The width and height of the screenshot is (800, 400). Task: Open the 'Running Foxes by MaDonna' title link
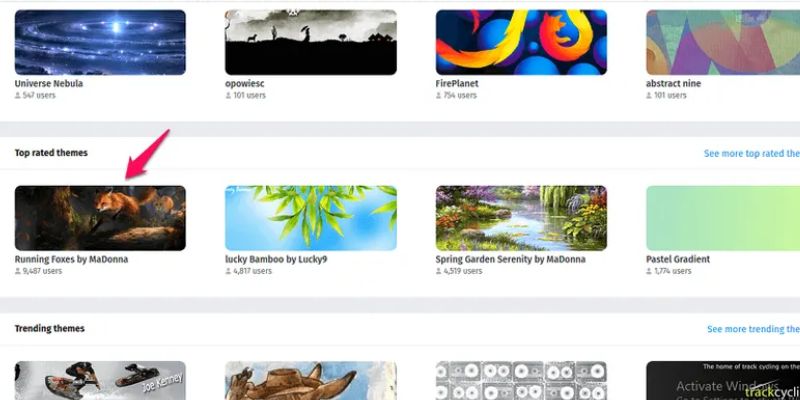pyautogui.click(x=71, y=259)
